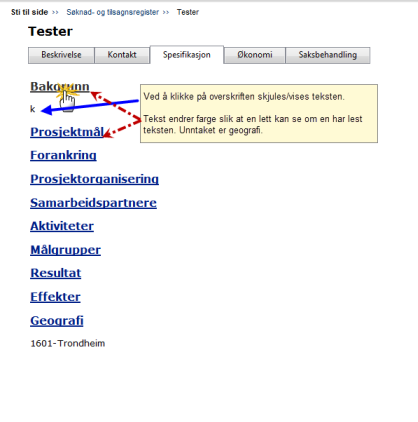Click the 1601-Trondheim geography entry
This screenshot has height=422, width=418.
click(68, 343)
